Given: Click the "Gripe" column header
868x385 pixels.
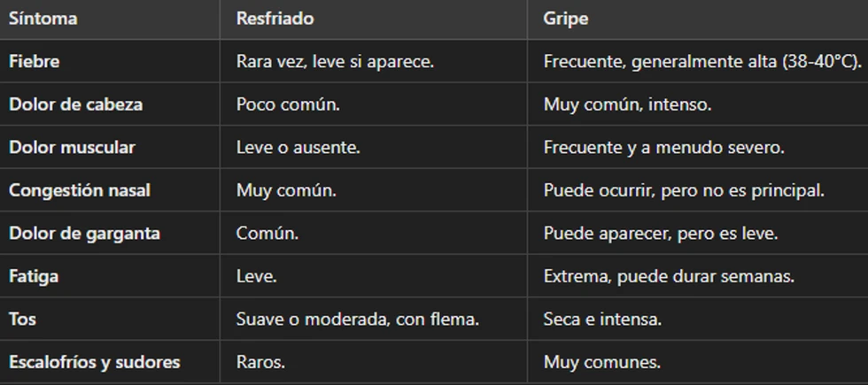Looking at the screenshot, I should (x=565, y=18).
